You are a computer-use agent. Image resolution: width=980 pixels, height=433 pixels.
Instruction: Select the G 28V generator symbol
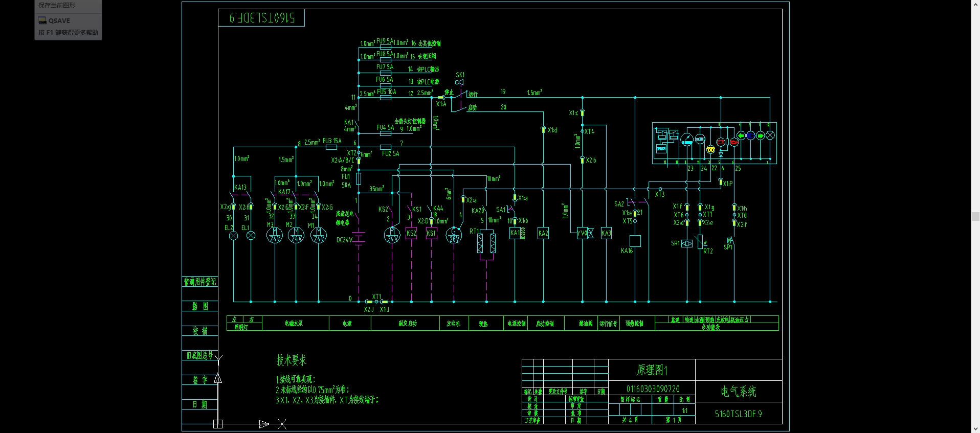pos(454,235)
